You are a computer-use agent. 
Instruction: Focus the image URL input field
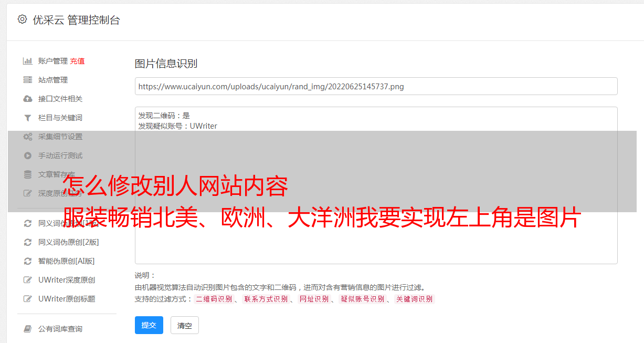(x=376, y=86)
